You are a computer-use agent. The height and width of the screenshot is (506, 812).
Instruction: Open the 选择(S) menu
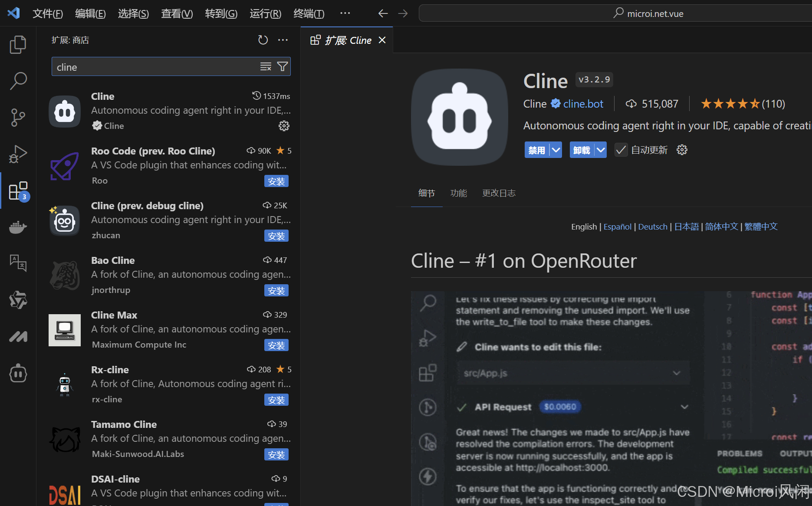tap(133, 13)
